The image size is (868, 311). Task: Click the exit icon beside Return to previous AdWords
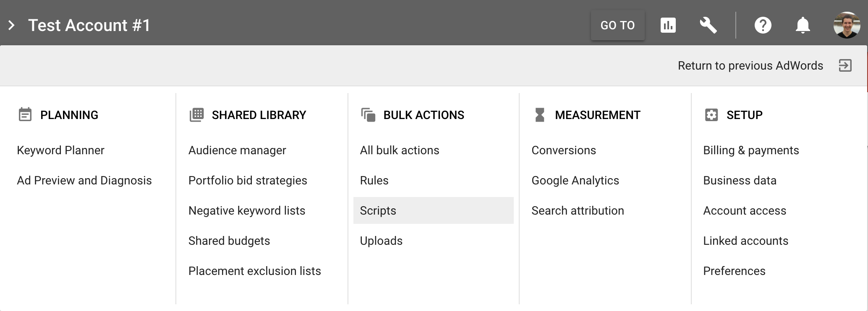pyautogui.click(x=845, y=66)
